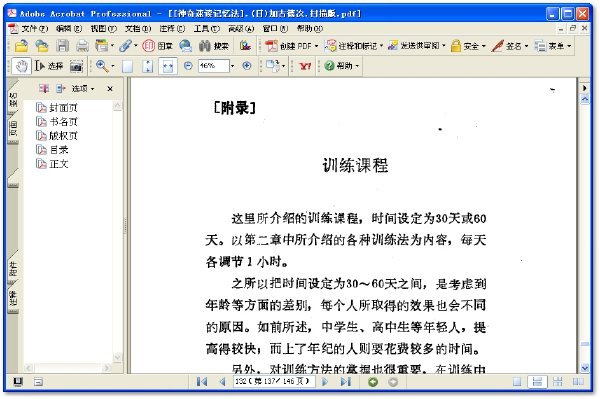
Task: Go to the first page
Action: 202,381
